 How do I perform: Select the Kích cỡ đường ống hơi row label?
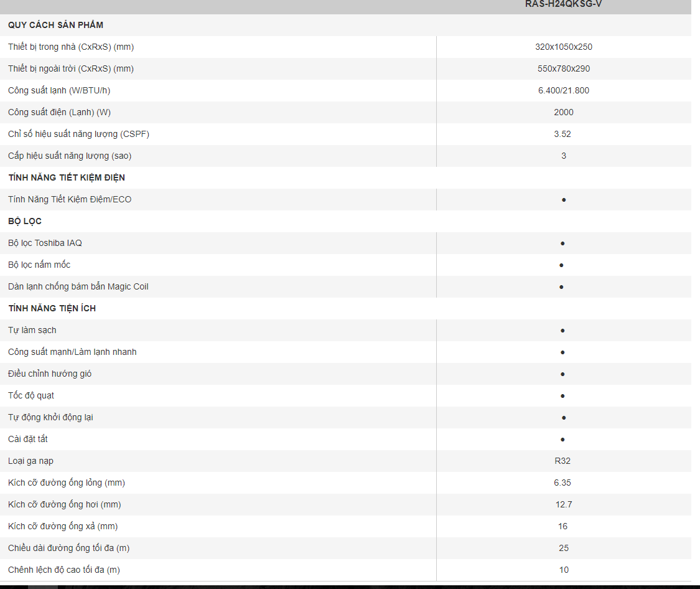pyautogui.click(x=64, y=504)
